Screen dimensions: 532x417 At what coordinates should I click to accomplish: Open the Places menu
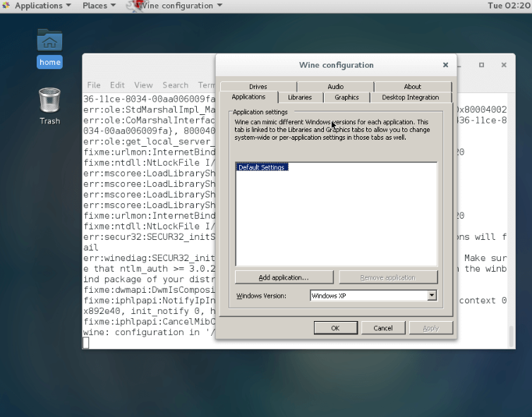coord(99,6)
